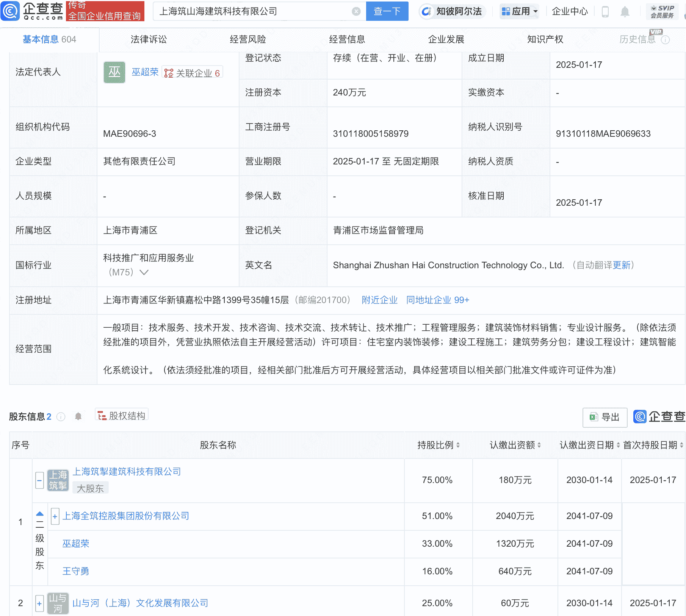Viewport: 686px width, 616px height.
Task: Click the SVIP 会员服务 icon
Action: coord(663,11)
